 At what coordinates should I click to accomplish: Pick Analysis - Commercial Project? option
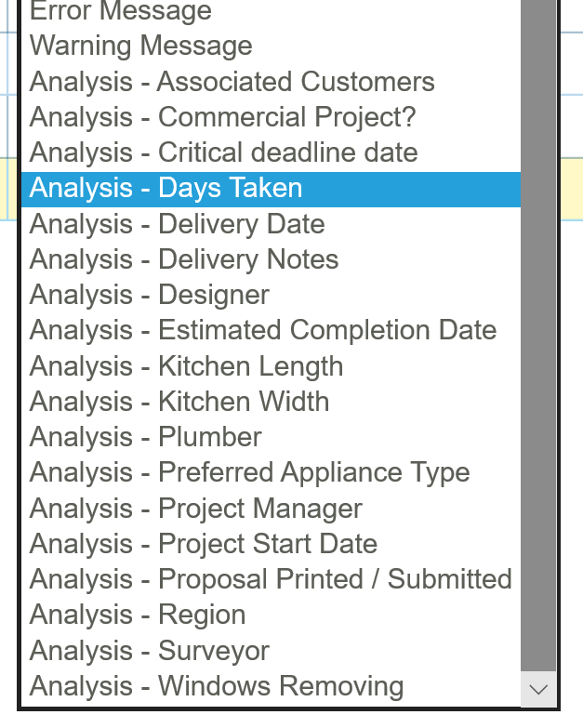coord(223,117)
